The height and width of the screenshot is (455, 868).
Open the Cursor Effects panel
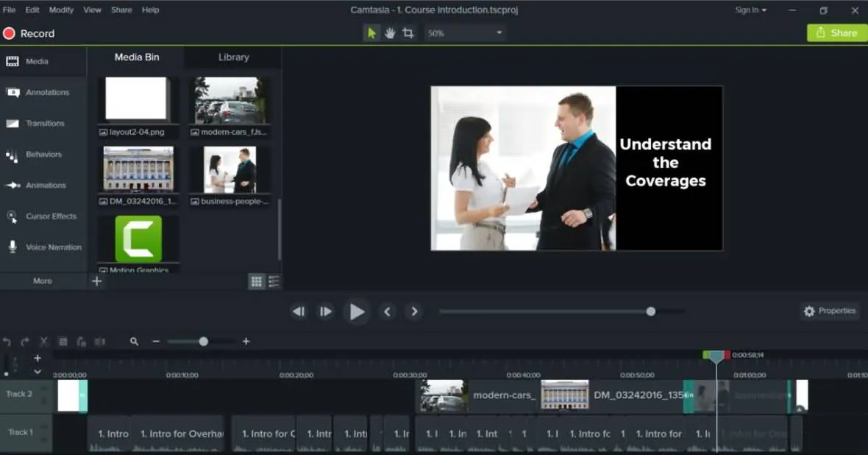coord(43,216)
